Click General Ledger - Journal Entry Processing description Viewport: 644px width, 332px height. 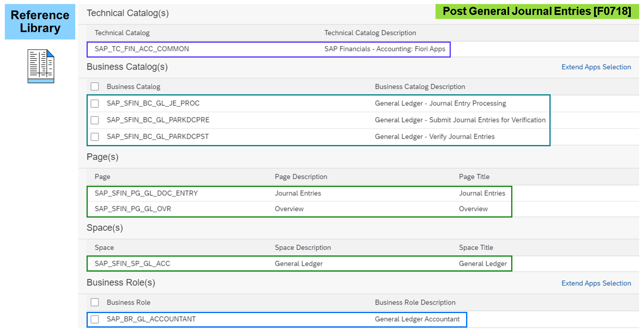[440, 103]
